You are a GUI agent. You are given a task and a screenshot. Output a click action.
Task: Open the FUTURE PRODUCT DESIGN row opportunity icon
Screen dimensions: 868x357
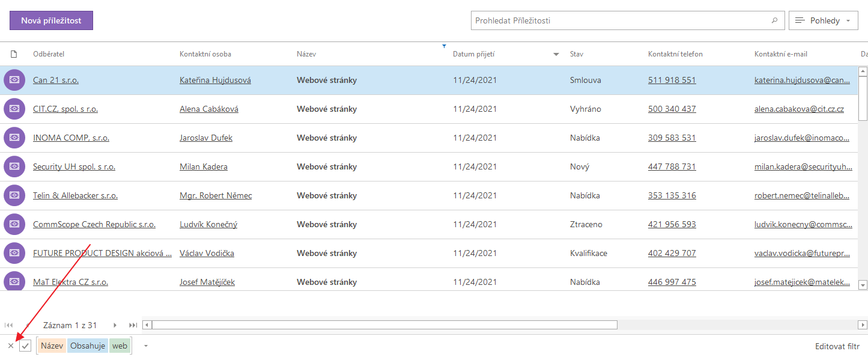[x=14, y=253]
